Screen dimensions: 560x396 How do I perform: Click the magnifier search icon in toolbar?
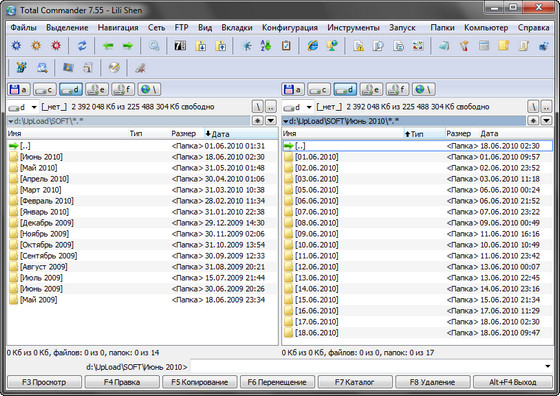click(x=154, y=46)
